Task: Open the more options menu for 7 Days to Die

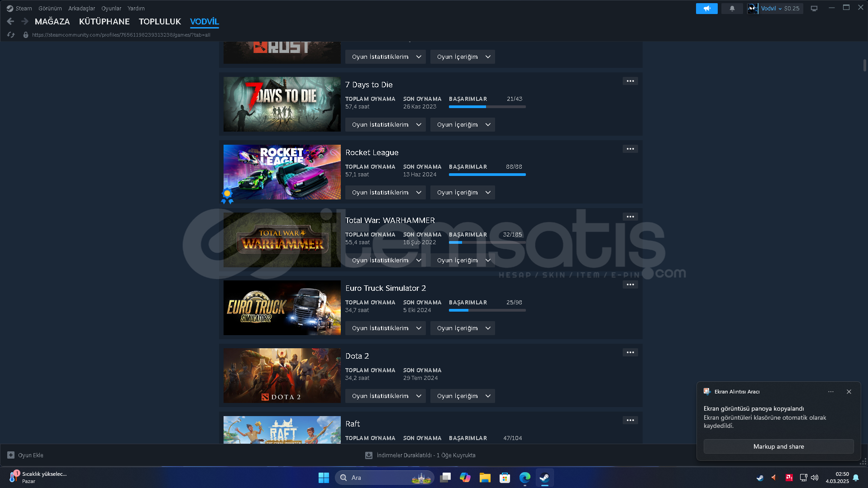Action: (x=630, y=81)
